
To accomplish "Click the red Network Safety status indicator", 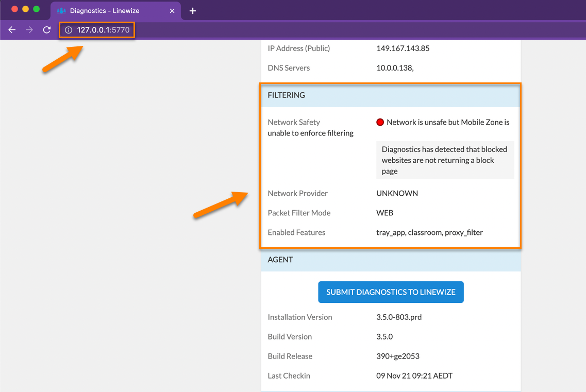I will (x=380, y=122).
